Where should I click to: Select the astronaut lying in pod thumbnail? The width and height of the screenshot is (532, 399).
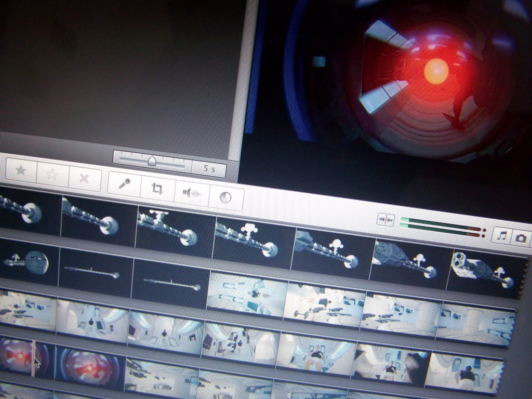(x=315, y=354)
